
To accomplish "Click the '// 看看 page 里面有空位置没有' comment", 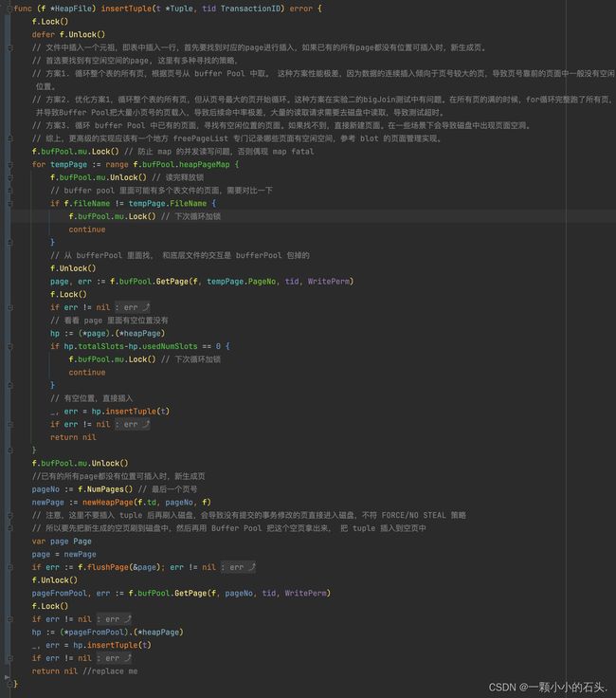I will click(109, 321).
